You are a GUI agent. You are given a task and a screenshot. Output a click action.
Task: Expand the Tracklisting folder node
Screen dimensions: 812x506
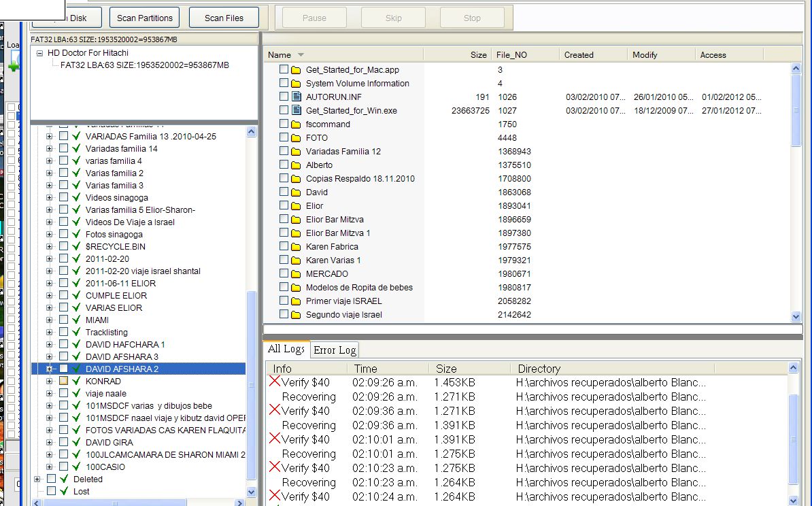49,332
